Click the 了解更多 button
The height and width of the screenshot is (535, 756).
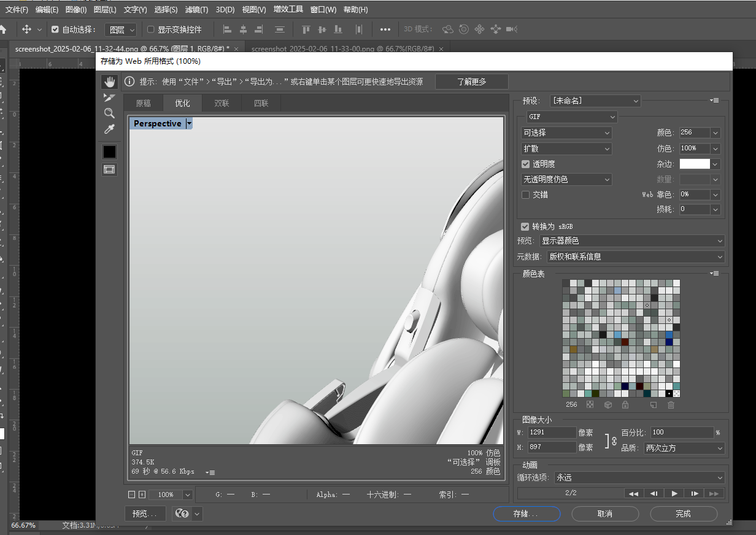coord(471,82)
